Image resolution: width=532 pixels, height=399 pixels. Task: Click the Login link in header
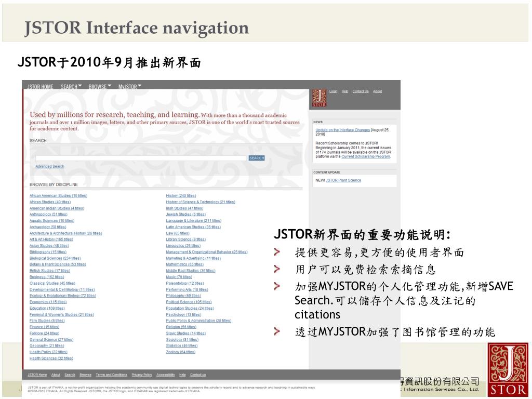(x=333, y=91)
